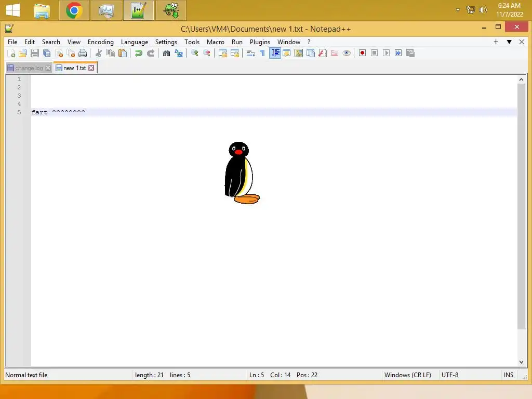The width and height of the screenshot is (532, 399).
Task: Click the Playback macro icon
Action: (x=386, y=54)
